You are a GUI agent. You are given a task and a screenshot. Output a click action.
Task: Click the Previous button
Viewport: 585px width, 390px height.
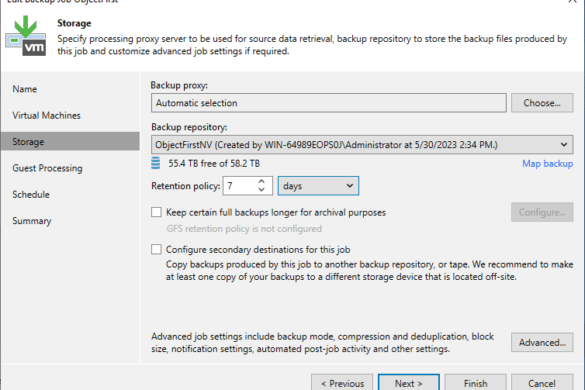[342, 383]
